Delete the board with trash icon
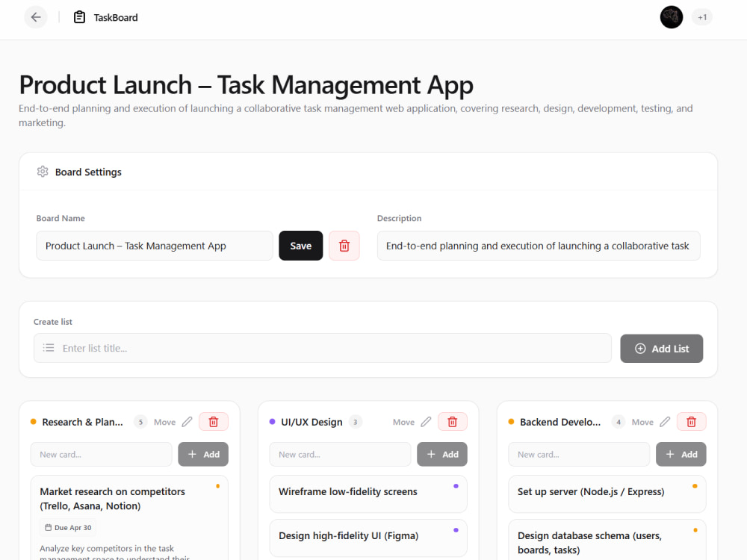This screenshot has height=560, width=747. [344, 246]
